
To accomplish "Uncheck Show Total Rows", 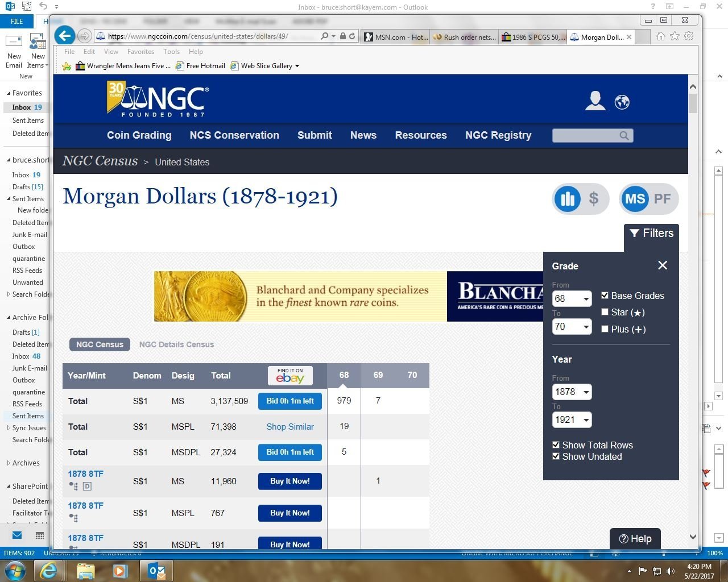I will [x=556, y=445].
